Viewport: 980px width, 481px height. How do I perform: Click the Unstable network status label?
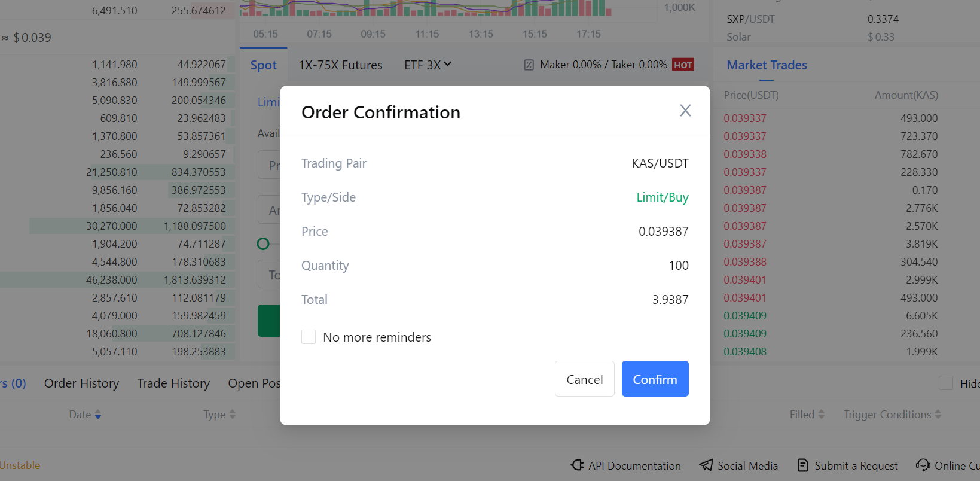pos(20,465)
